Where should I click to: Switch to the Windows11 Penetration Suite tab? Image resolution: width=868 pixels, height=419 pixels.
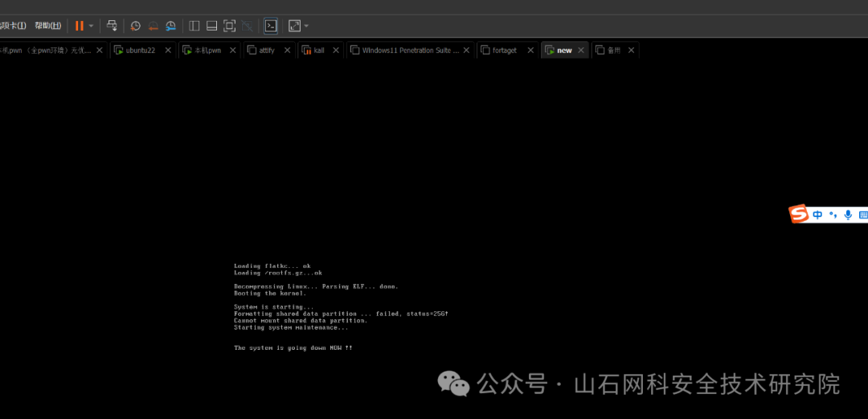[x=410, y=51]
